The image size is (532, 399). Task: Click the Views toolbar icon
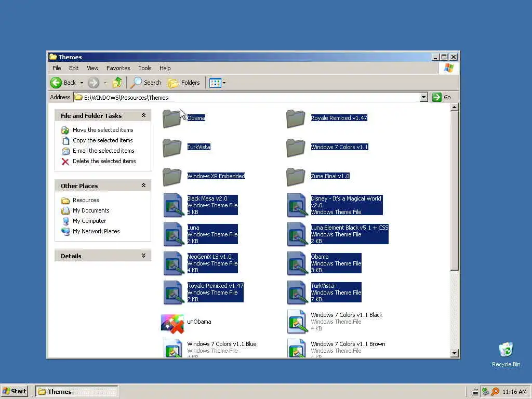pos(215,83)
